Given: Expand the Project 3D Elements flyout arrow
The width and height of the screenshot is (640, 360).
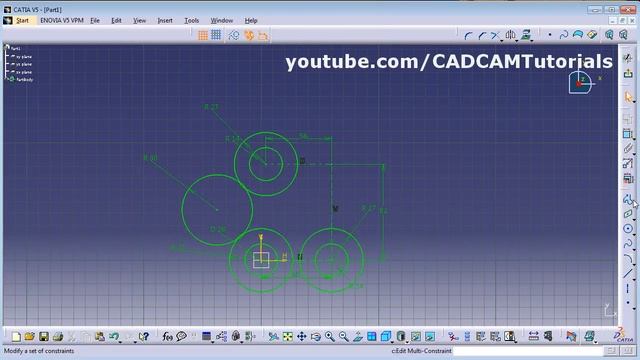Looking at the screenshot, I should point(532,40).
